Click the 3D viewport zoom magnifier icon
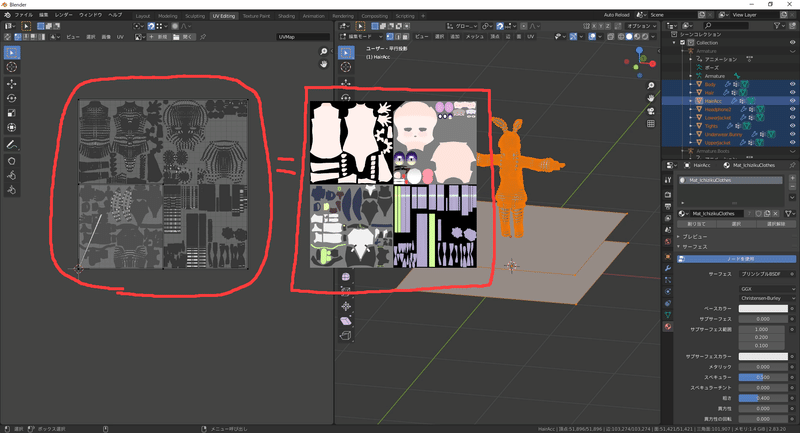 pyautogui.click(x=651, y=86)
